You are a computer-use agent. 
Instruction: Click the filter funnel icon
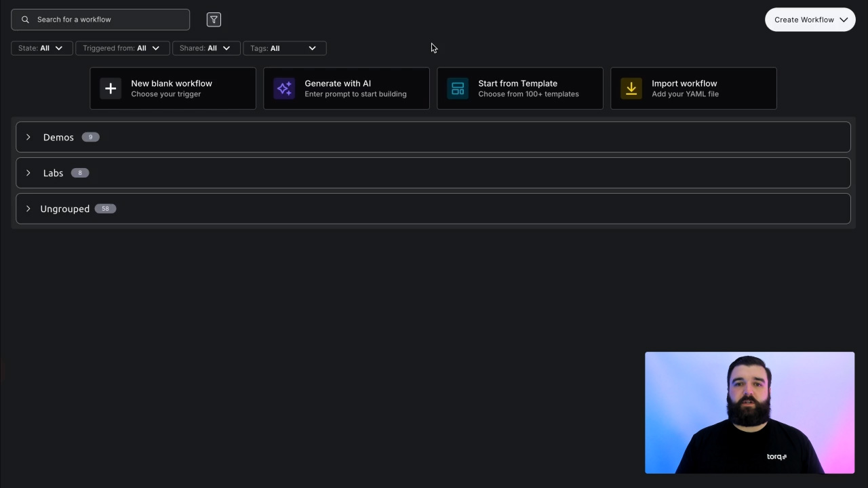214,20
